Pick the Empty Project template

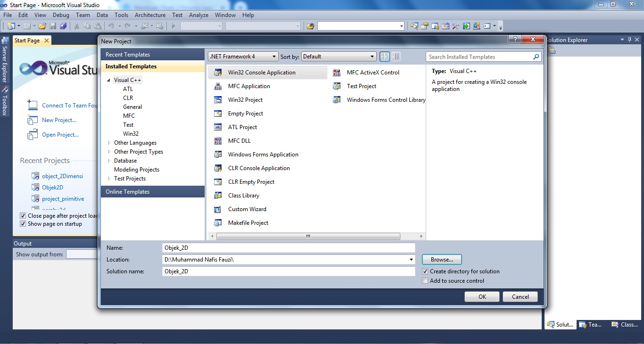point(245,113)
